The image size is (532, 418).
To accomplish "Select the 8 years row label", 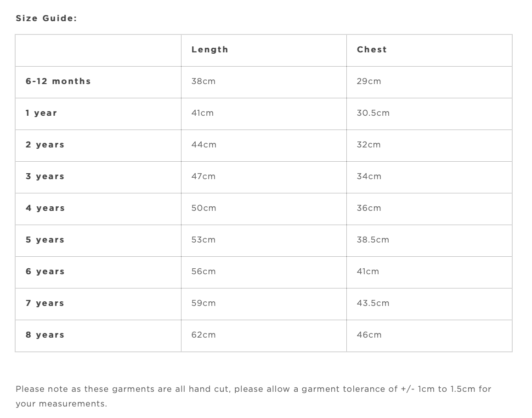I will point(45,335).
